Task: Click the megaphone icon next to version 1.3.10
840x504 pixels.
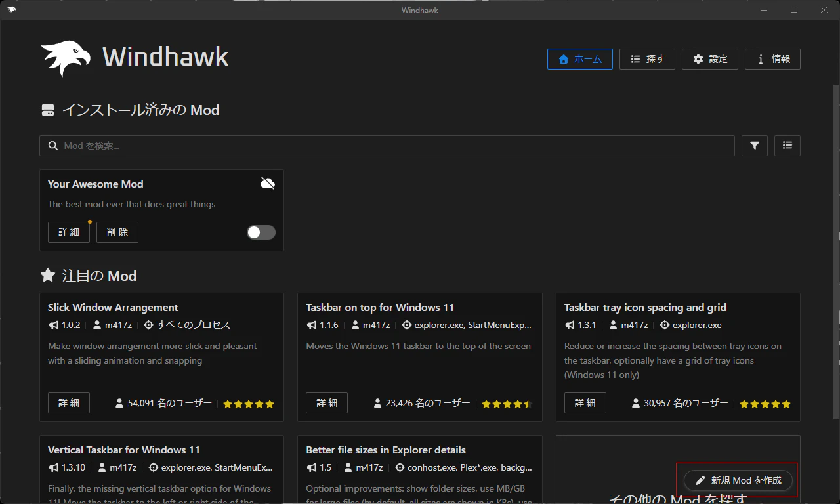Action: pyautogui.click(x=54, y=467)
